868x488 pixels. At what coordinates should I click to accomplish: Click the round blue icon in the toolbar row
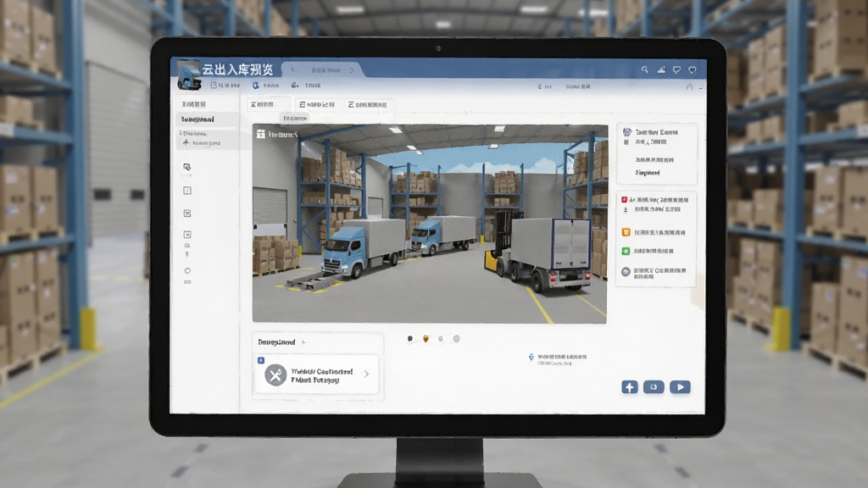coord(256,86)
